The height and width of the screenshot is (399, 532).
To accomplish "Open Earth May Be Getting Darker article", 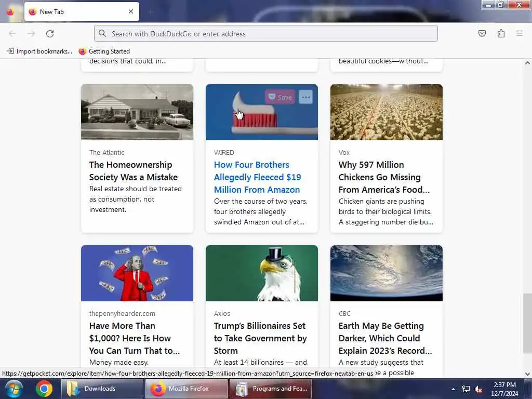I will point(385,338).
